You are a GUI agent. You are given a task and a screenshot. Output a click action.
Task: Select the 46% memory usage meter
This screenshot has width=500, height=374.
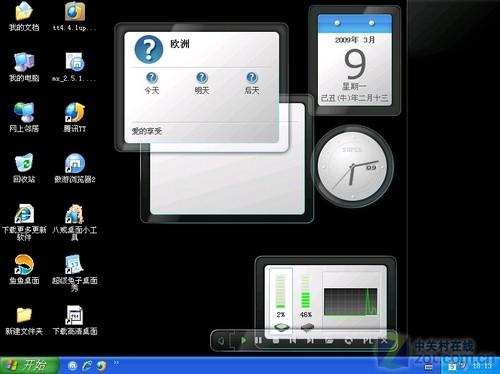tap(306, 295)
